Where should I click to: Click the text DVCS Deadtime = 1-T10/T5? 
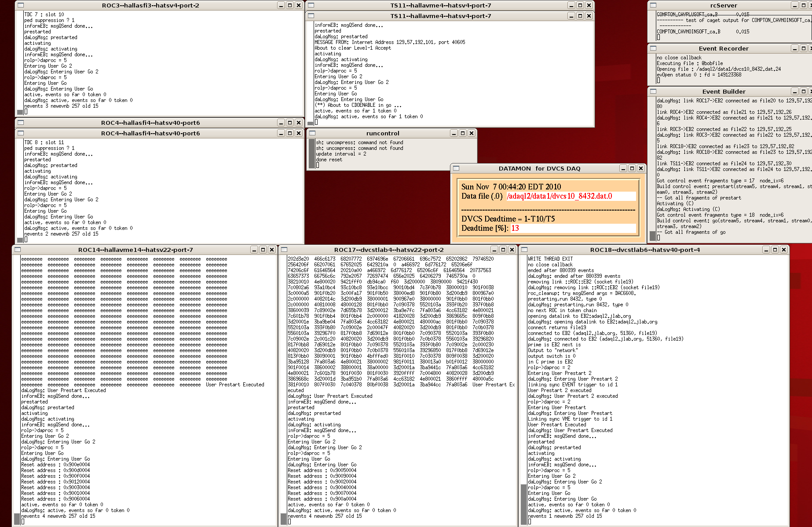(x=508, y=218)
